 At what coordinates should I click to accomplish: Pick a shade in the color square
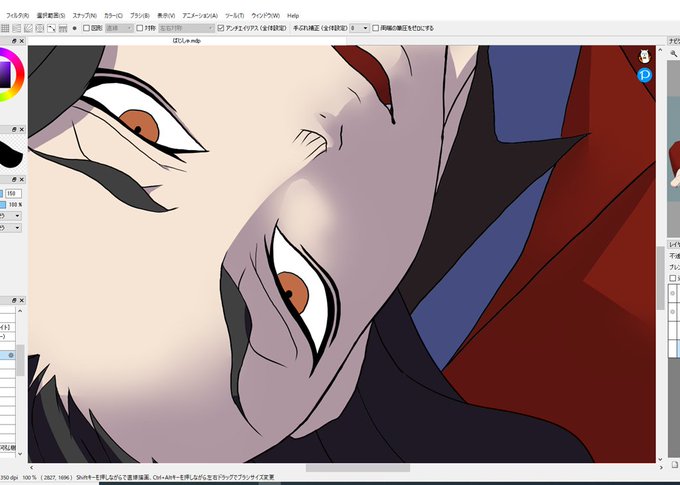(x=4, y=74)
